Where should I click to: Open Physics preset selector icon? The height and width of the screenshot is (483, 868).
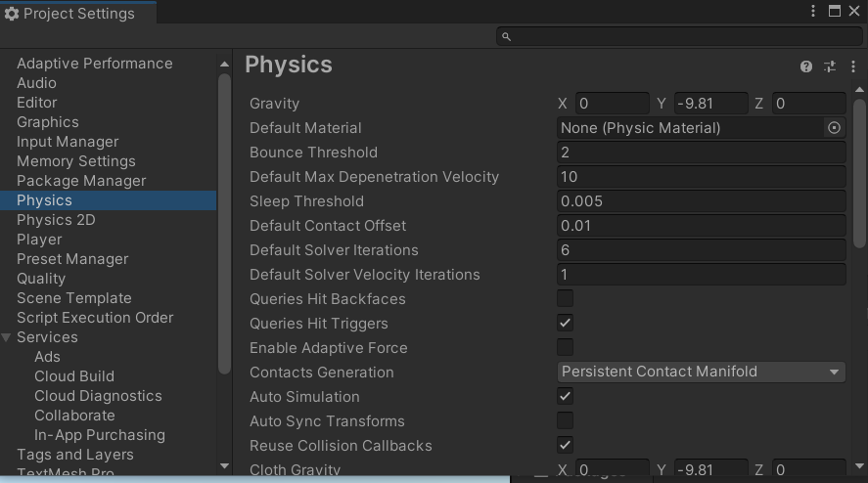click(829, 66)
